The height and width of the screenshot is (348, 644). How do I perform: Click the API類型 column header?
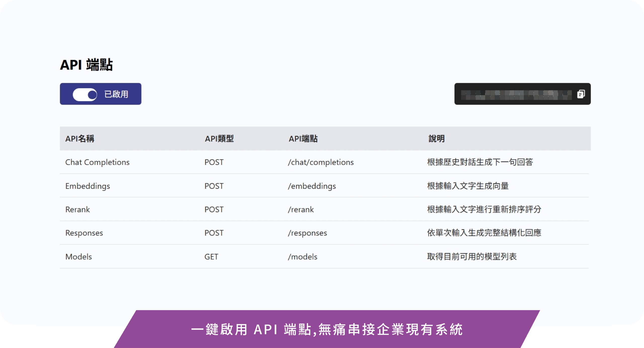[219, 139]
